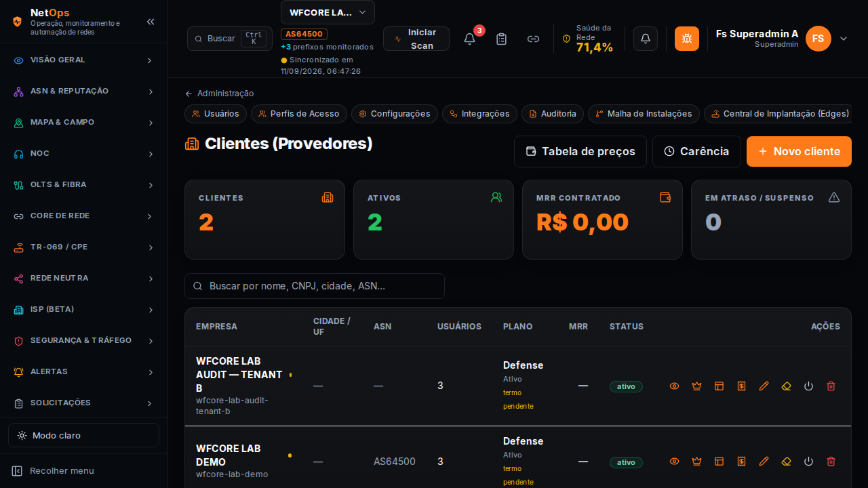The width and height of the screenshot is (868, 488).
Task: Click warning triangle on Em Atraso card
Action: click(x=834, y=197)
